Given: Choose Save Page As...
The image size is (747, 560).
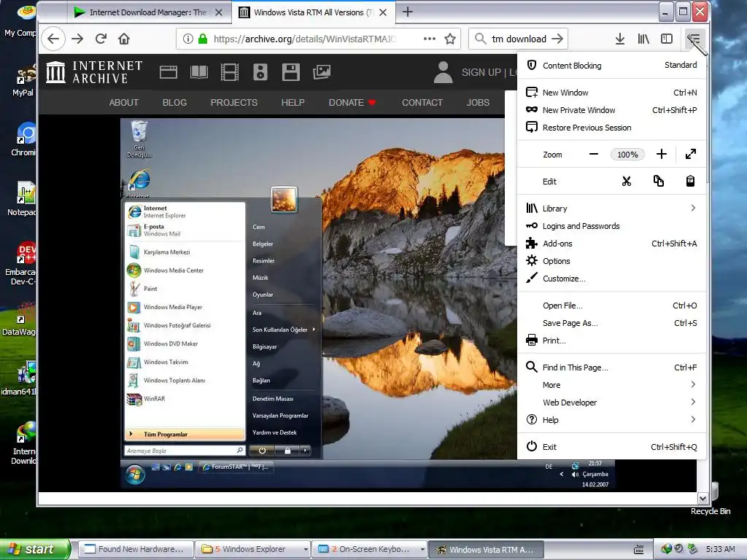Looking at the screenshot, I should 611,323.
